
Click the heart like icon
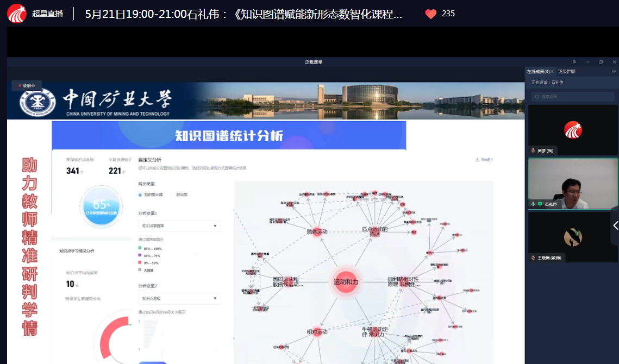(x=431, y=14)
